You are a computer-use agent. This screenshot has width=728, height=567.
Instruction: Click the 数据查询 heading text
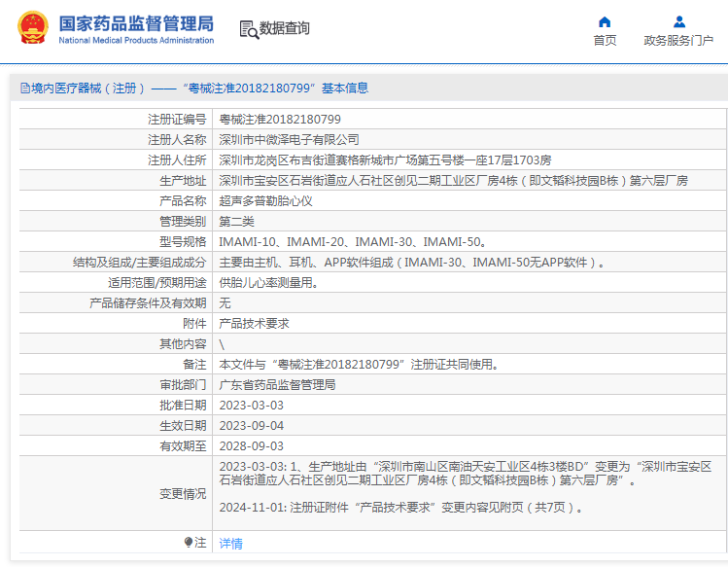pos(284,28)
